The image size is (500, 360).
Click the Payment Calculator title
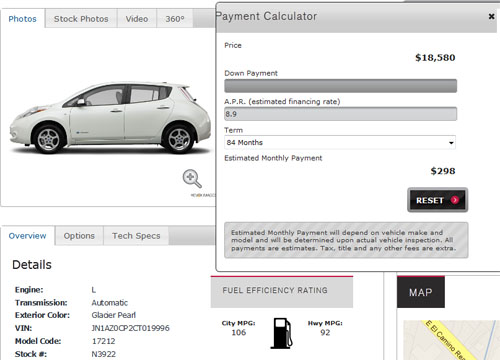(x=266, y=16)
